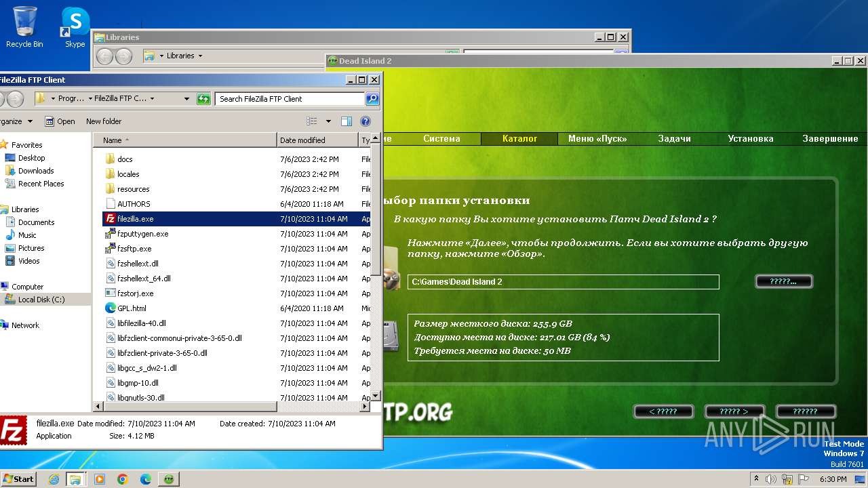The width and height of the screenshot is (868, 488).
Task: Click the Start button
Action: tap(18, 479)
